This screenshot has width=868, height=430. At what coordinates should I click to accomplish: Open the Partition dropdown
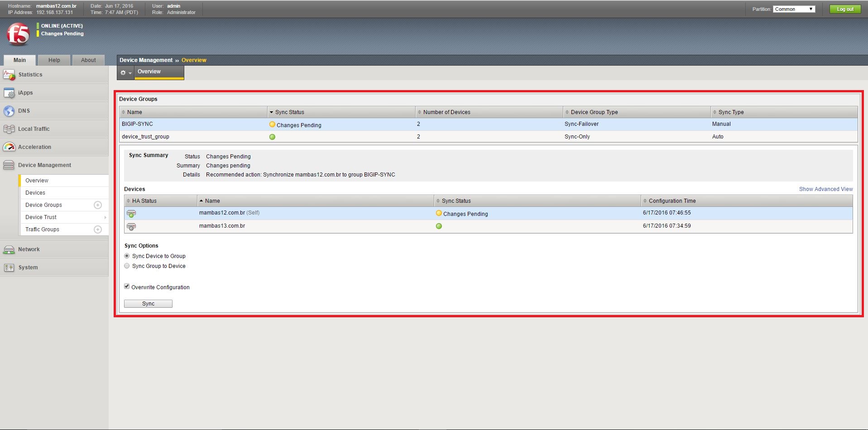coord(794,9)
